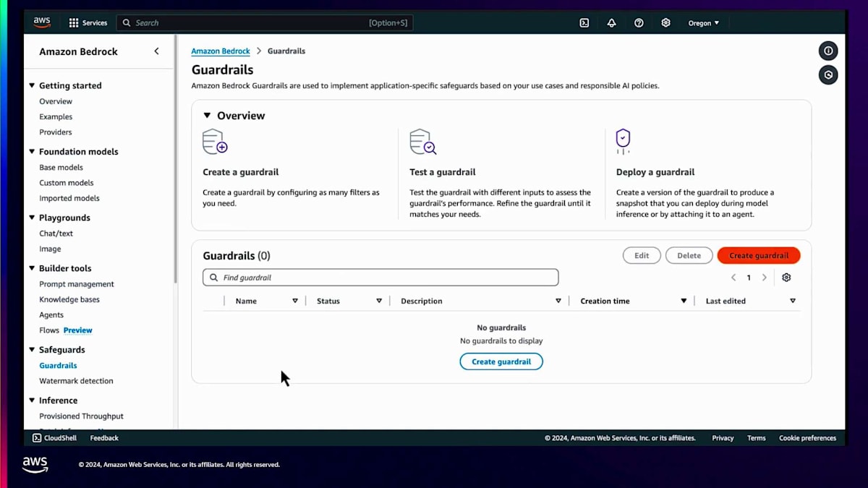Click the Guardrails (0) table heading
Viewport: 868px width, 488px height.
[x=236, y=256]
